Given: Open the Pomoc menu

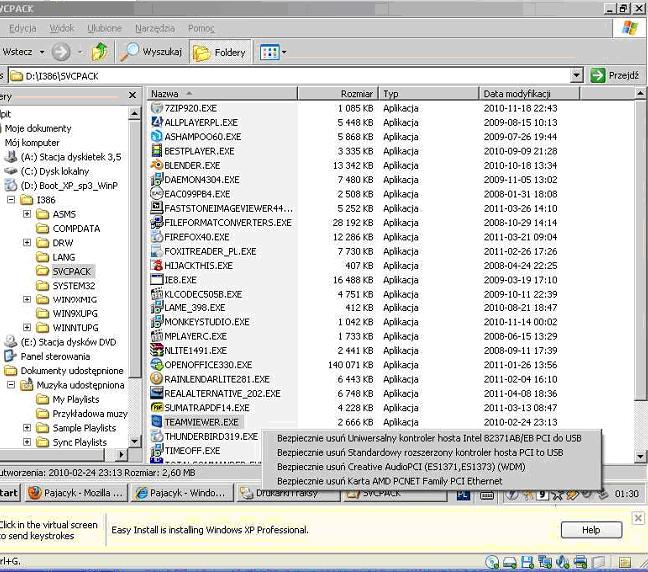Looking at the screenshot, I should tap(201, 28).
